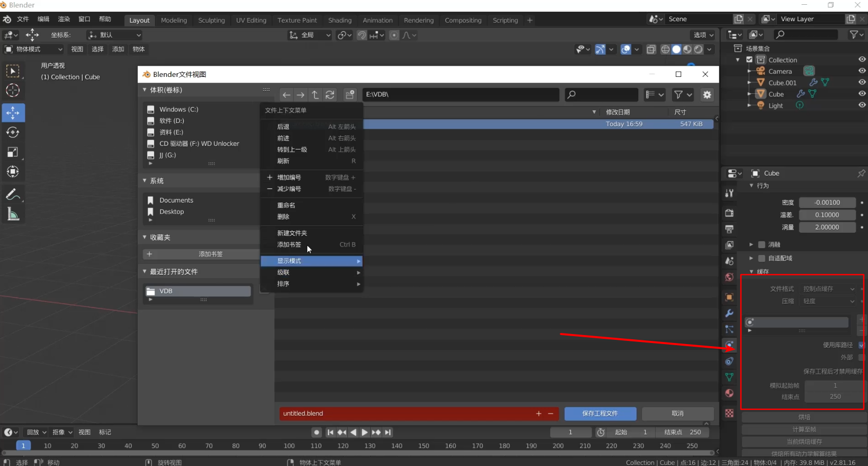Image resolution: width=868 pixels, height=466 pixels.
Task: Adjust the 涡量 value field
Action: tap(827, 227)
